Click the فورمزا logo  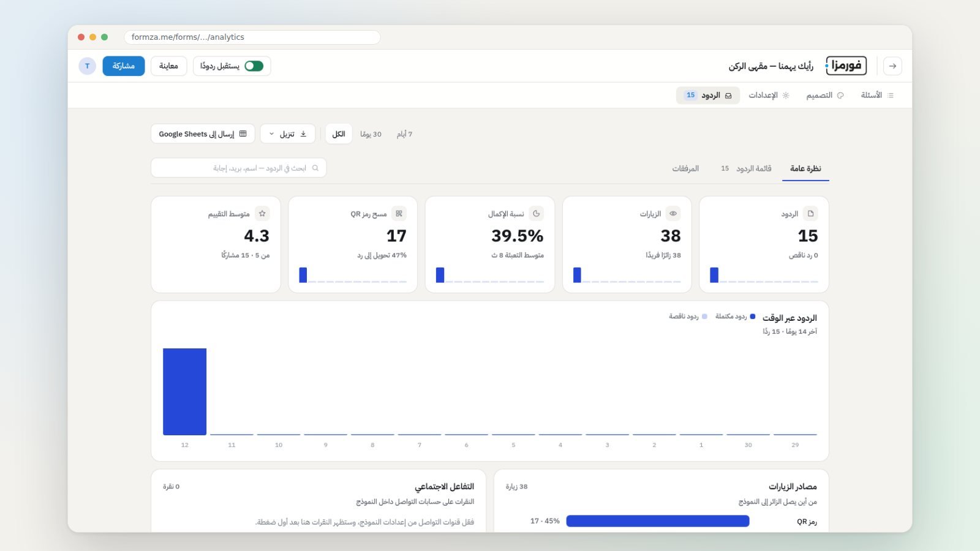pyautogui.click(x=846, y=66)
